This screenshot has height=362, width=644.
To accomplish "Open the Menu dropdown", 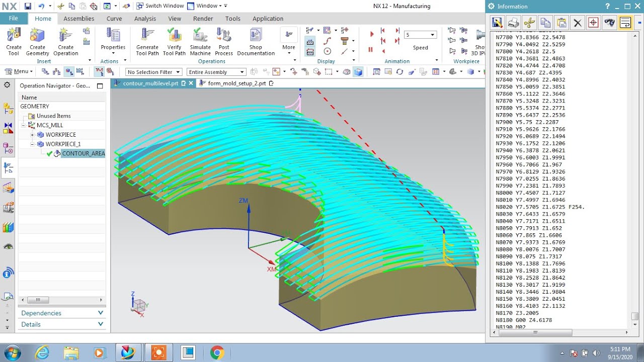I will [19, 71].
